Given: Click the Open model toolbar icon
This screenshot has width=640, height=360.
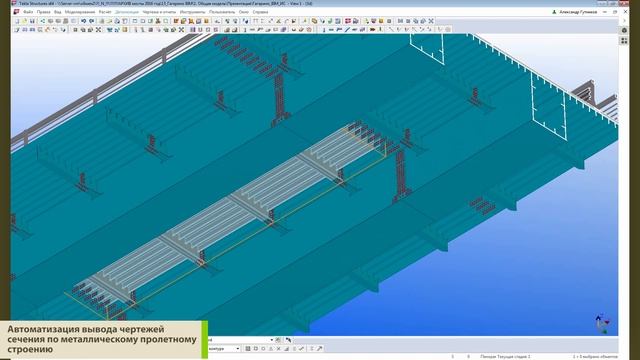Looking at the screenshot, I should coord(24,21).
